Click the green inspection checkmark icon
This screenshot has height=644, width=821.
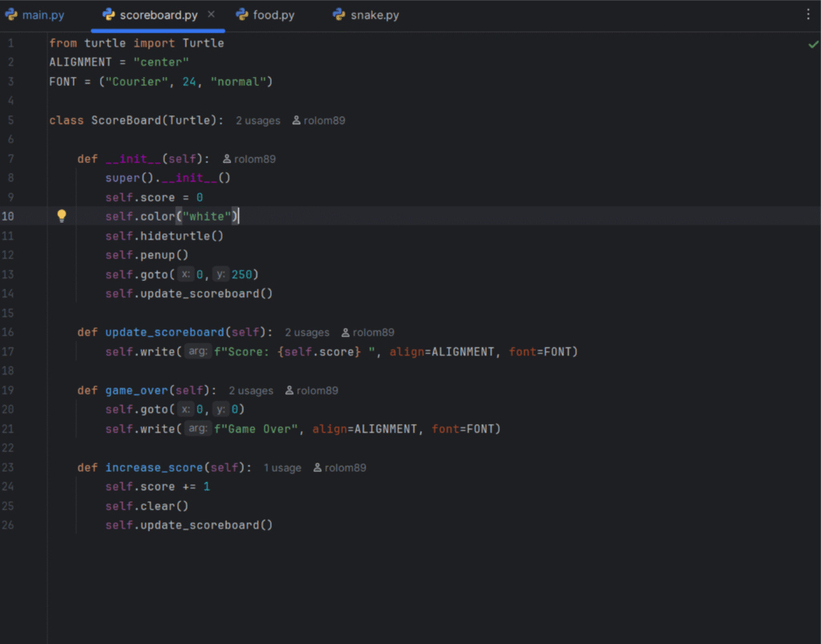(x=813, y=44)
